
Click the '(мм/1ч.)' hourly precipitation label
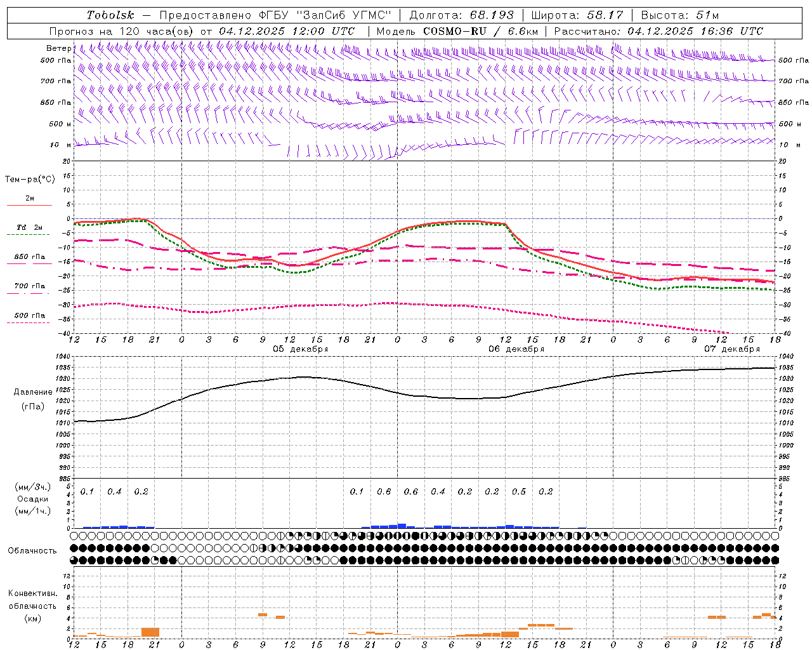point(33,511)
